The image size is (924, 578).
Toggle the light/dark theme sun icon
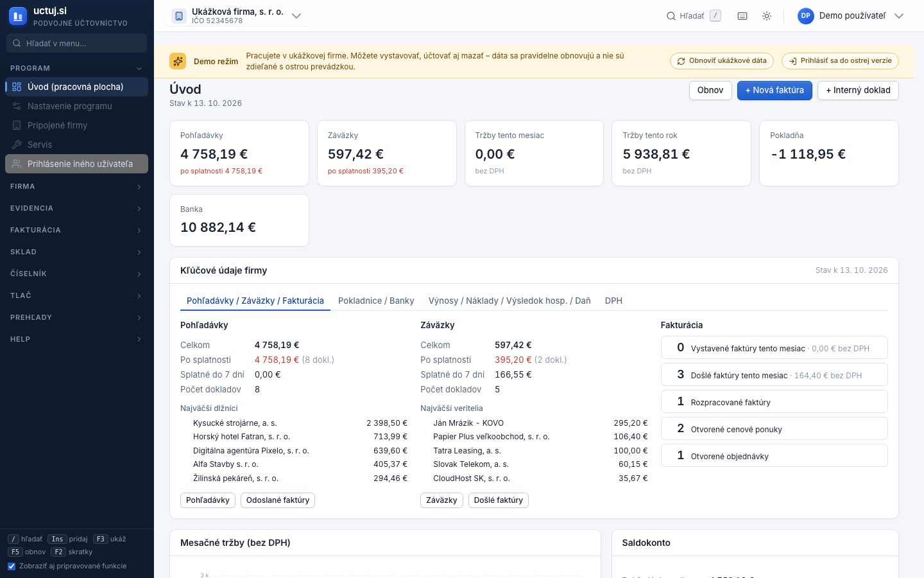(767, 16)
